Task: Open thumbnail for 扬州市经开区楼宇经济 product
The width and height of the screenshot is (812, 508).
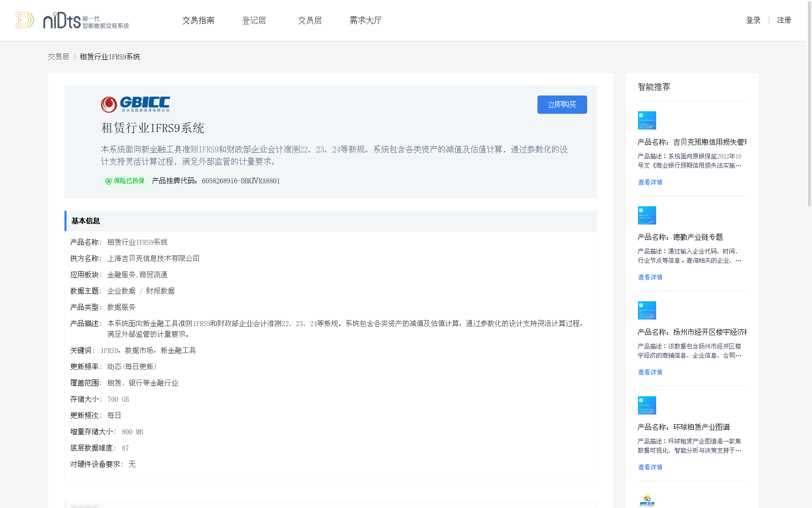Action: pyautogui.click(x=647, y=310)
